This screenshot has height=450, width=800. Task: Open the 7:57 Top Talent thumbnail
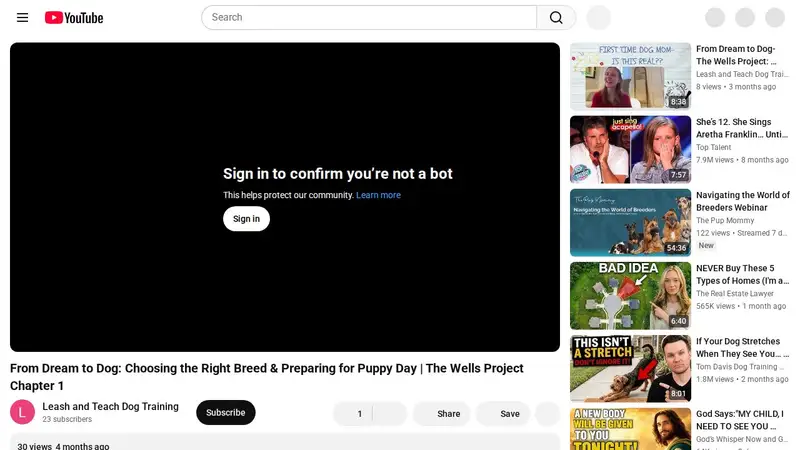pyautogui.click(x=630, y=149)
